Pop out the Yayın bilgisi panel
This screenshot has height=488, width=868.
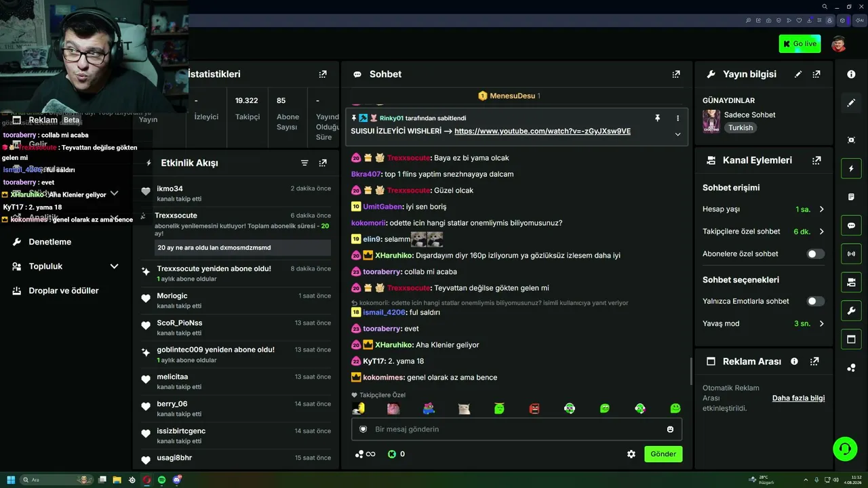pos(816,74)
